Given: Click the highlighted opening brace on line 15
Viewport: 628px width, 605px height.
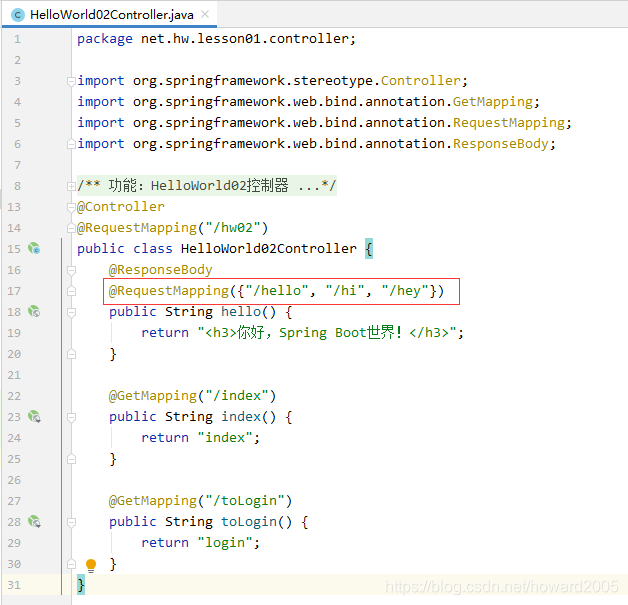Looking at the screenshot, I should click(x=369, y=249).
